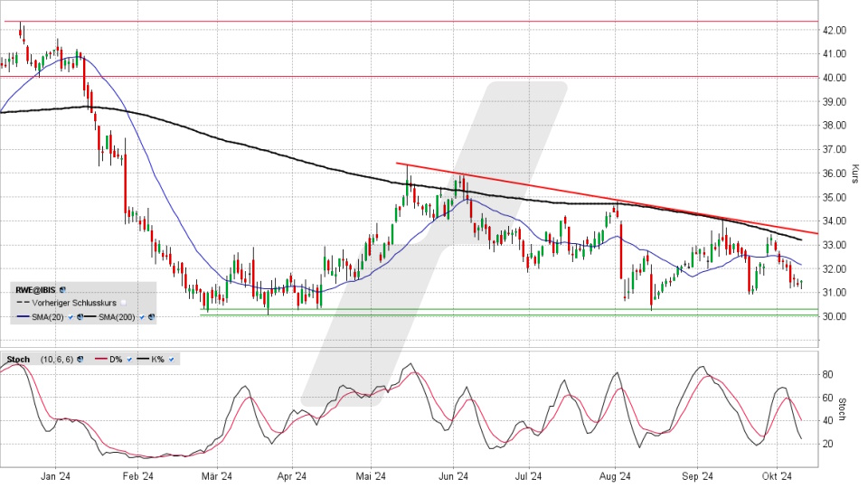Select the Sep '24 date axis label
The height and width of the screenshot is (488, 868).
697,476
